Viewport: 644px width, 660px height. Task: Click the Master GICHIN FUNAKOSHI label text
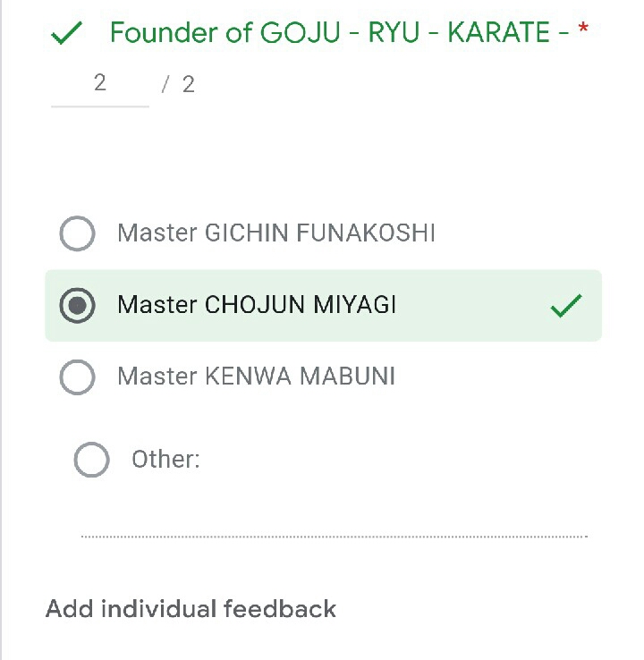click(275, 234)
